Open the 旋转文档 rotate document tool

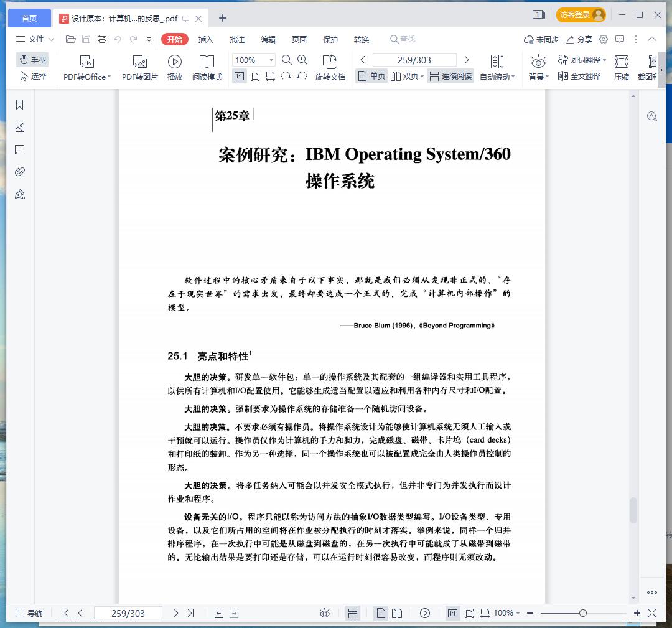330,68
